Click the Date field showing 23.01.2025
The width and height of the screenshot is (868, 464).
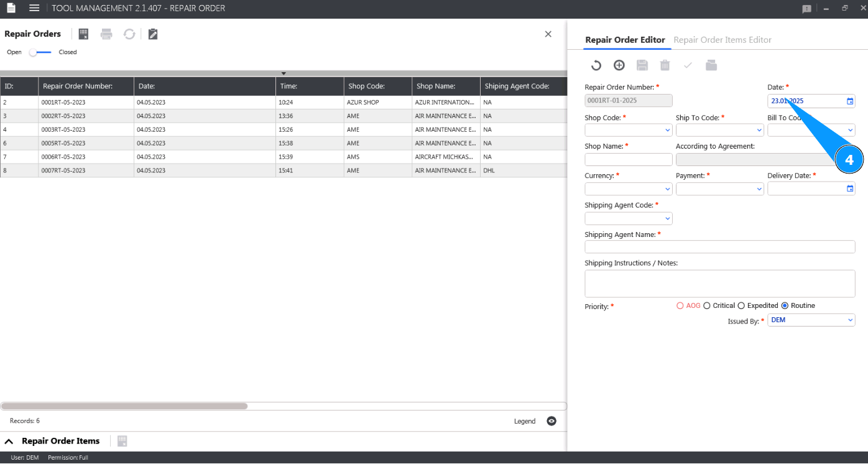[x=811, y=101]
